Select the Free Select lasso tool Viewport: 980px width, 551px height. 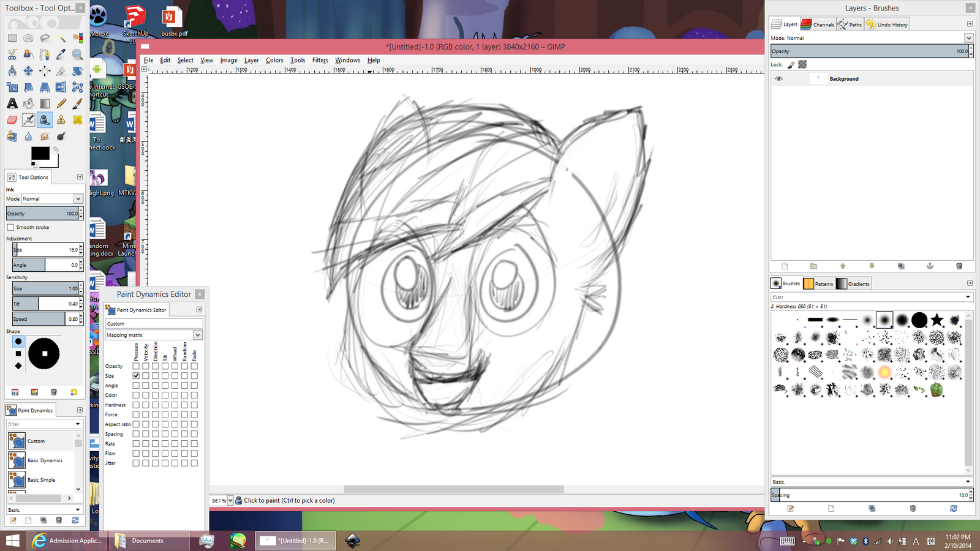coord(45,38)
